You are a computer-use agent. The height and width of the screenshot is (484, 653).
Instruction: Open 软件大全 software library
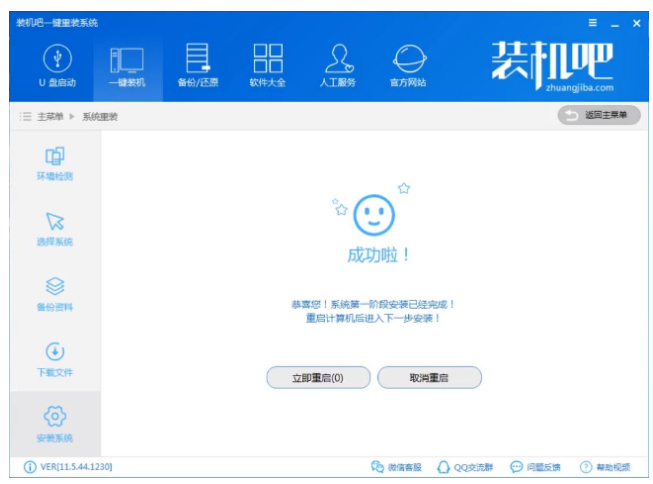pos(267,65)
